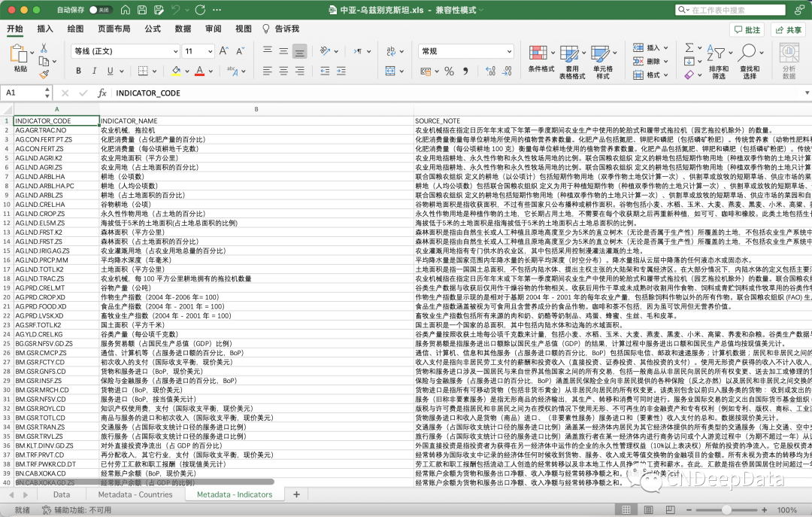
Task: Open the Sort and Filter menu
Action: tap(719, 61)
